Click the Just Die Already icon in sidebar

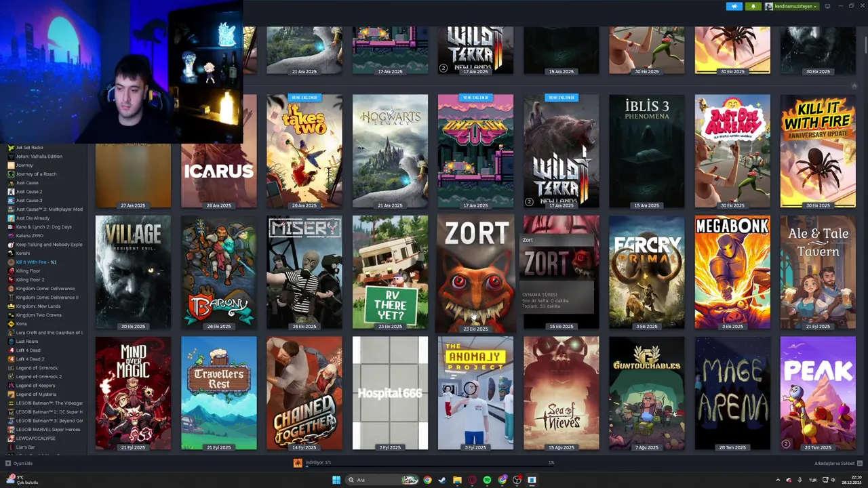pyautogui.click(x=10, y=218)
